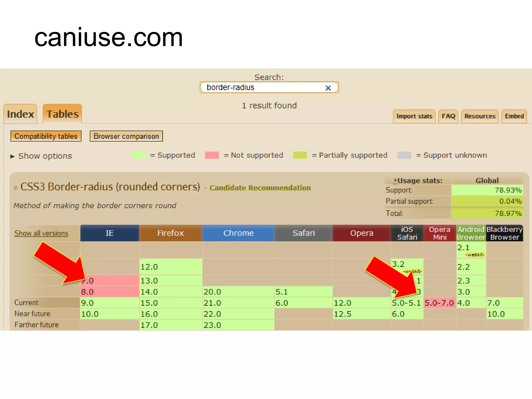Click the Firefox 16.0 cell
The height and width of the screenshot is (399, 532).
[171, 314]
